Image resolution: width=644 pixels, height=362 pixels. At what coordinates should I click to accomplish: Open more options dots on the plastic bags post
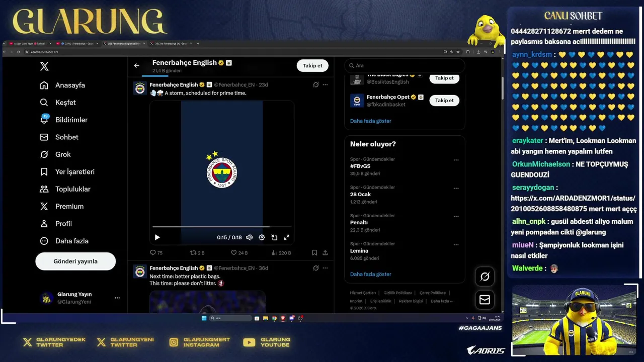[x=325, y=268]
